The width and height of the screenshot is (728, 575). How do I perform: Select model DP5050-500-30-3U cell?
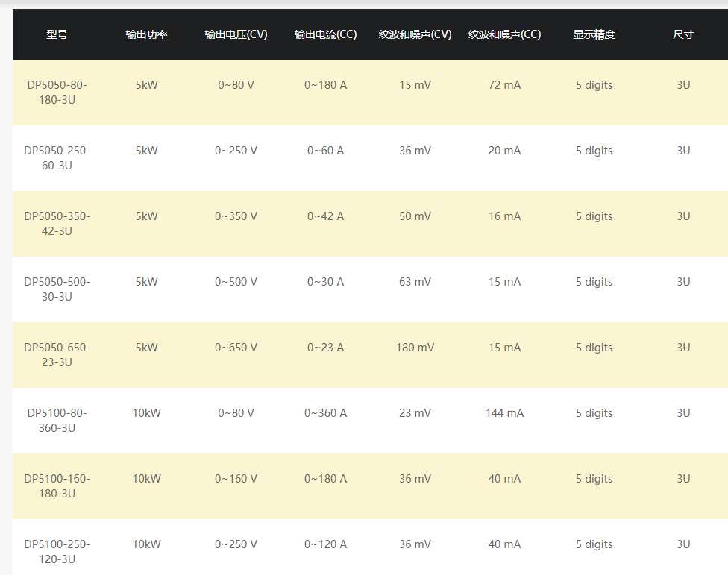point(57,289)
